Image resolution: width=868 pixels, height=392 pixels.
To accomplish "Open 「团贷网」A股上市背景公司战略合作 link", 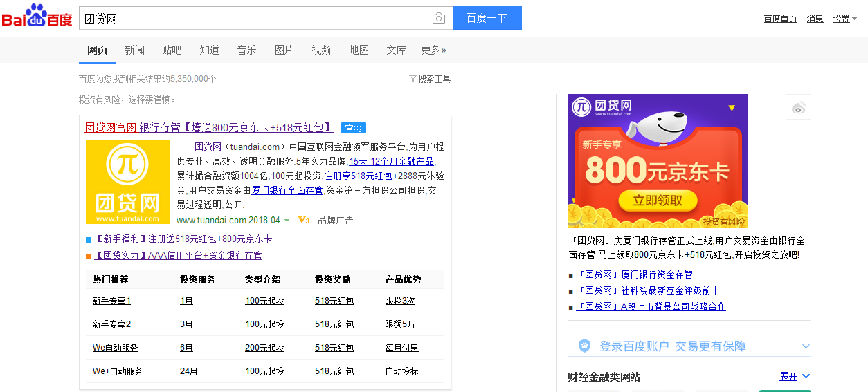I will (x=651, y=307).
